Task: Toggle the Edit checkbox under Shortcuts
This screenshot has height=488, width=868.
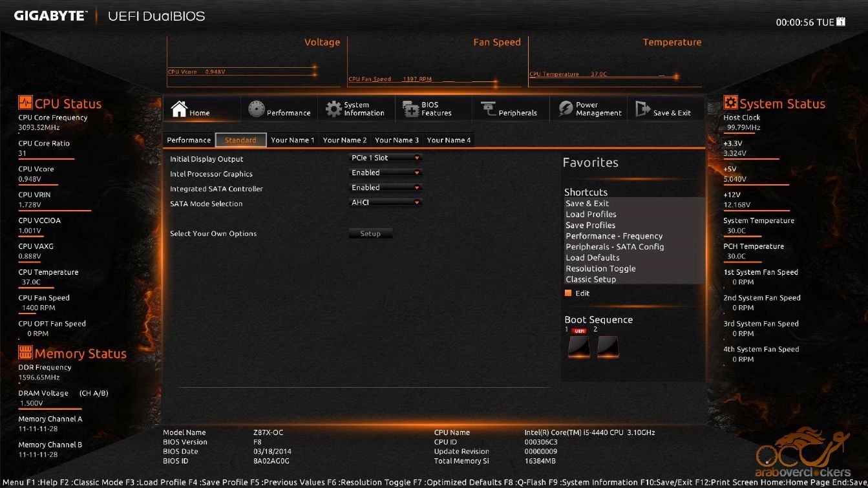Action: pyautogui.click(x=568, y=293)
